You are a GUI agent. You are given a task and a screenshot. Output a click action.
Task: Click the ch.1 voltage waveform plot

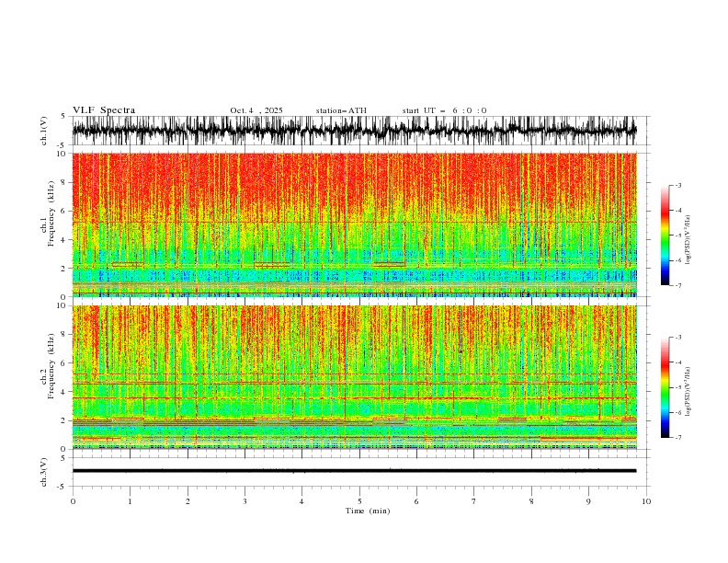point(354,131)
